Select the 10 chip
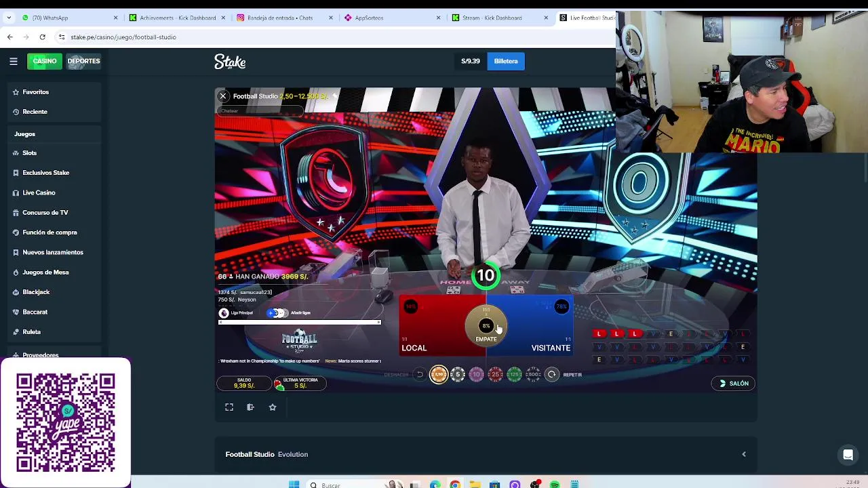868x488 pixels. (477, 374)
